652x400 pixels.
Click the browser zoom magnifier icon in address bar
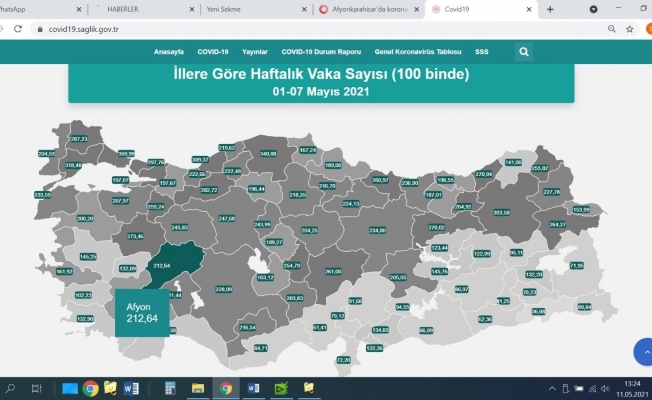tap(611, 29)
